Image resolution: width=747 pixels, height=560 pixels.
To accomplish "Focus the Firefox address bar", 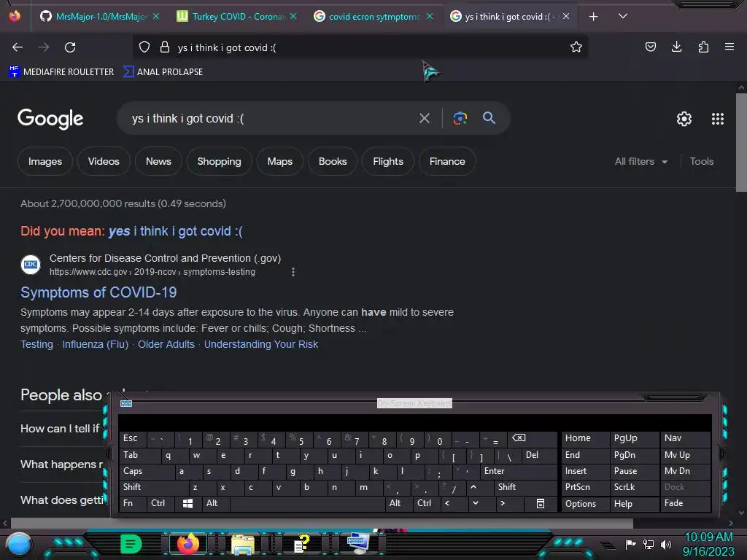I will tap(360, 47).
